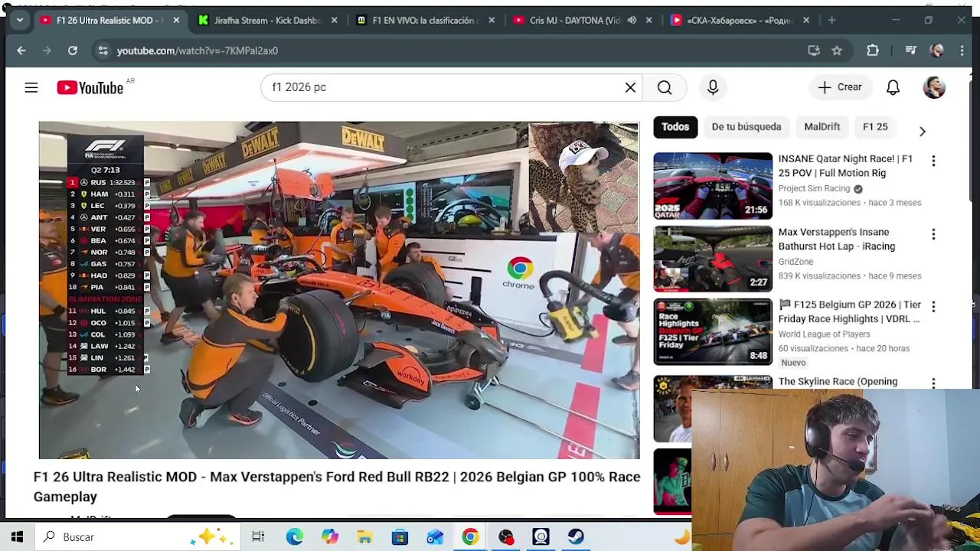This screenshot has width=980, height=551.
Task: Select the Todos filter chip
Action: coord(675,127)
